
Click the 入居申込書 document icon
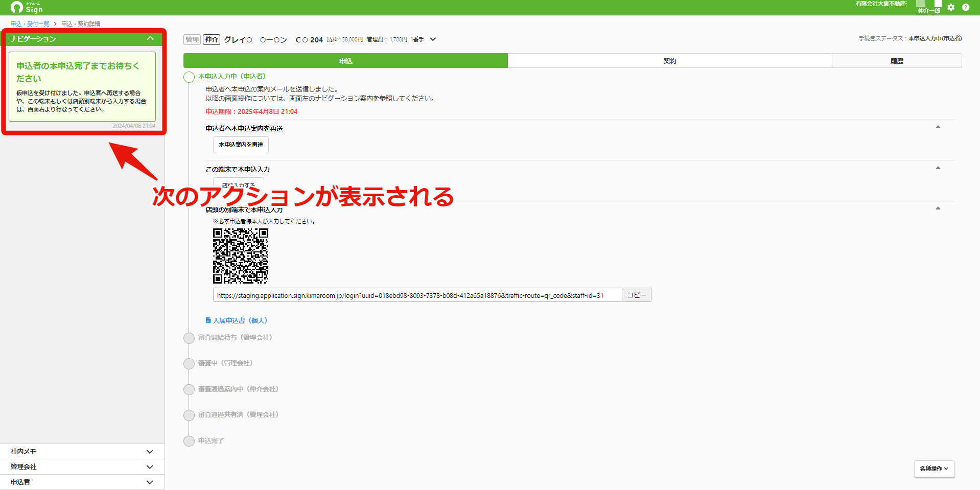point(208,320)
